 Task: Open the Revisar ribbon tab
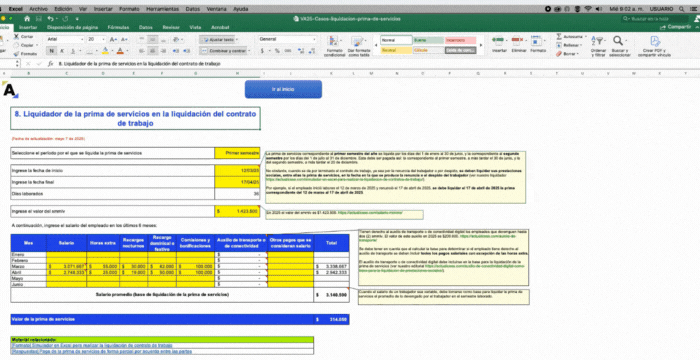(171, 27)
